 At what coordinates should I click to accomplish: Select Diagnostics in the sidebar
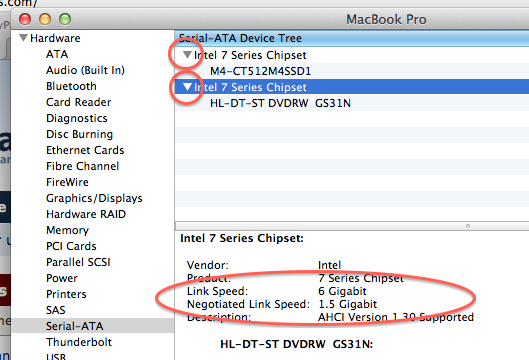(77, 118)
